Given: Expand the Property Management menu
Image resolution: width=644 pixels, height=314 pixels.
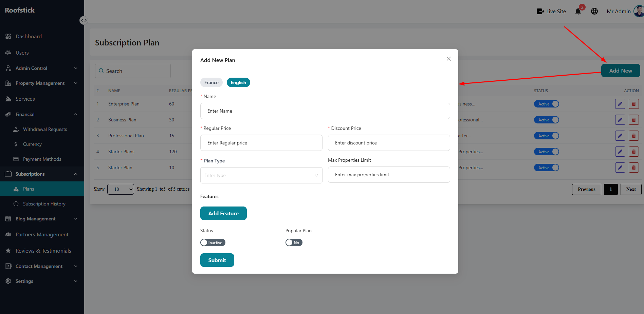Looking at the screenshot, I should (x=42, y=83).
